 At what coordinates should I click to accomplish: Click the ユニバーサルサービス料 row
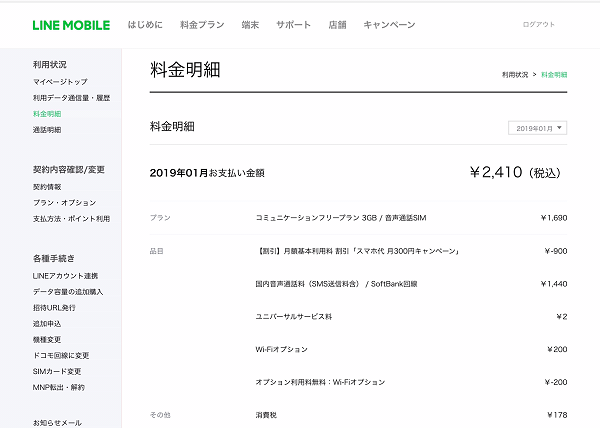tap(293, 317)
